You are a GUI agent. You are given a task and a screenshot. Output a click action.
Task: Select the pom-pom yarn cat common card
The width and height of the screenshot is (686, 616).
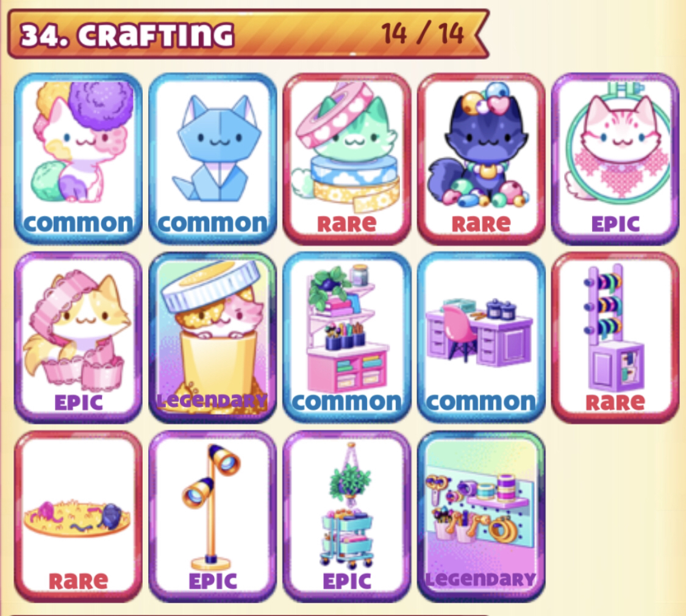[x=78, y=159]
